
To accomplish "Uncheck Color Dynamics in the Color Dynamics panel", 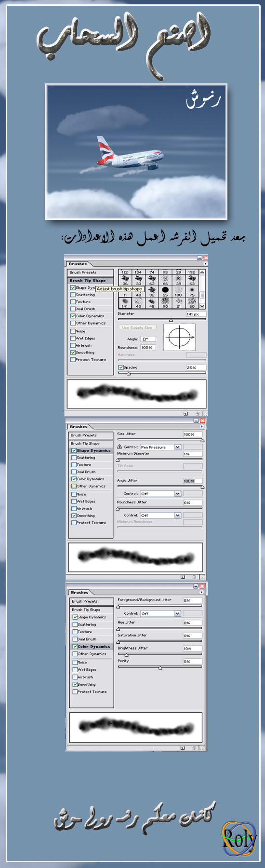I will pyautogui.click(x=75, y=647).
